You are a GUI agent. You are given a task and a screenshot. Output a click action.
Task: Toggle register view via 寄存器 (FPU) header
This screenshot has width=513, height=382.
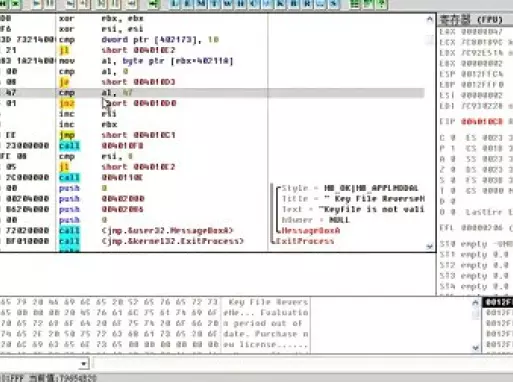(471, 20)
